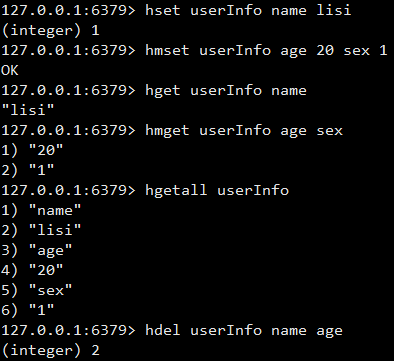
Task: Click the 1) "name" hgetall result
Action: [41, 210]
